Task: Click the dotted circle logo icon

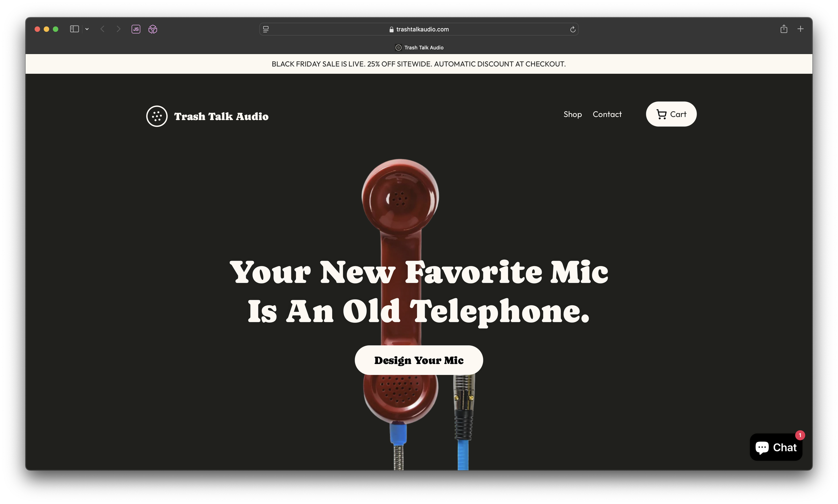Action: pos(157,116)
